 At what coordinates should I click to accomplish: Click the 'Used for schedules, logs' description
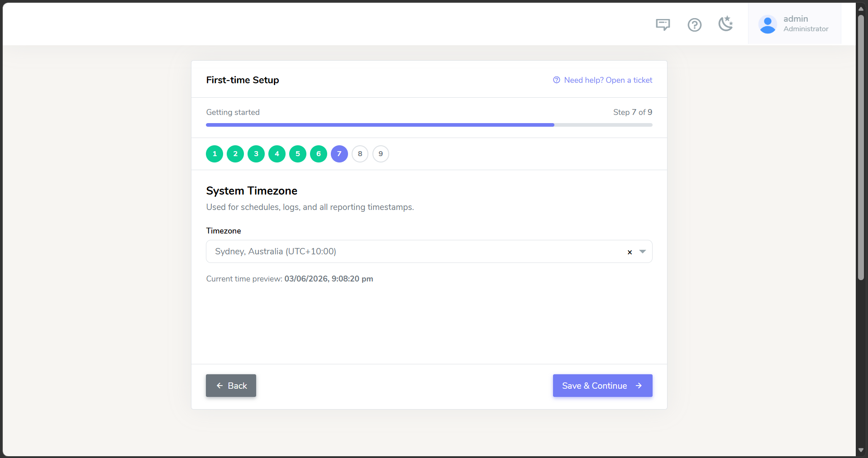(310, 207)
